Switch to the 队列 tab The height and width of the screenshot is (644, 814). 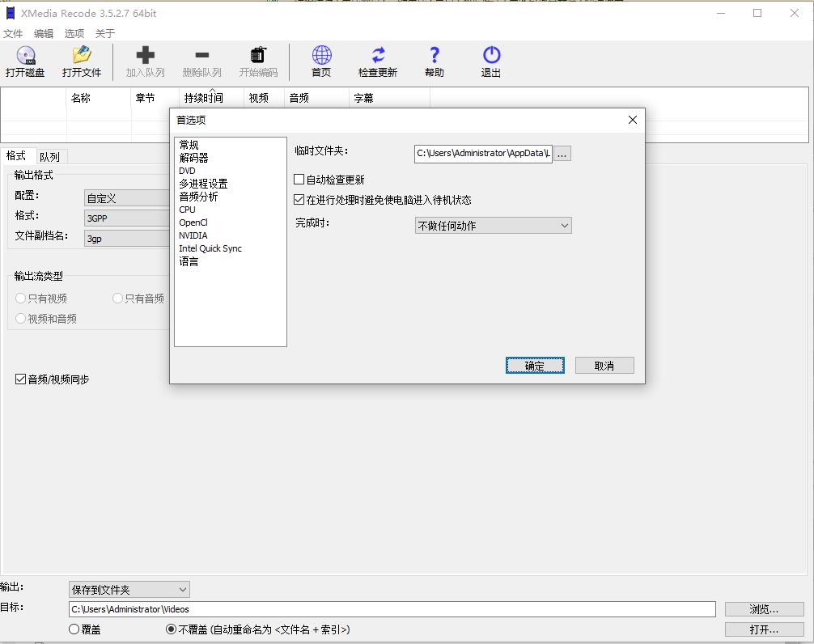[x=50, y=156]
